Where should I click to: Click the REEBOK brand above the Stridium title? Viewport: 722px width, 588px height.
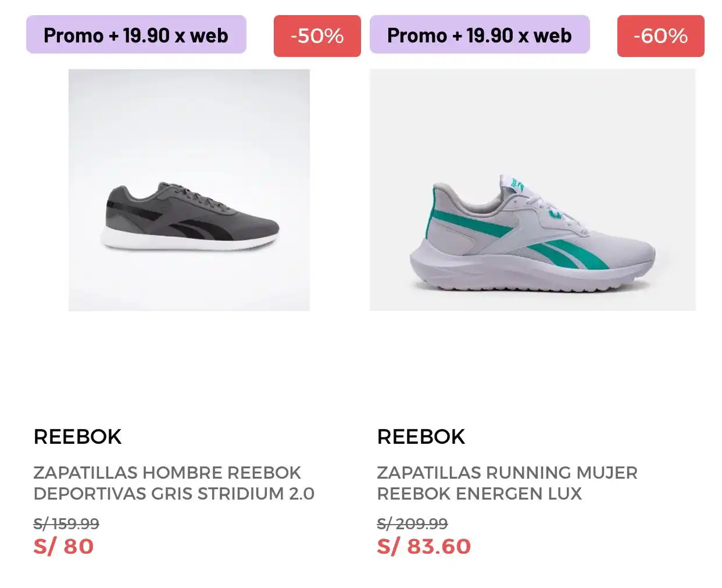pos(77,437)
